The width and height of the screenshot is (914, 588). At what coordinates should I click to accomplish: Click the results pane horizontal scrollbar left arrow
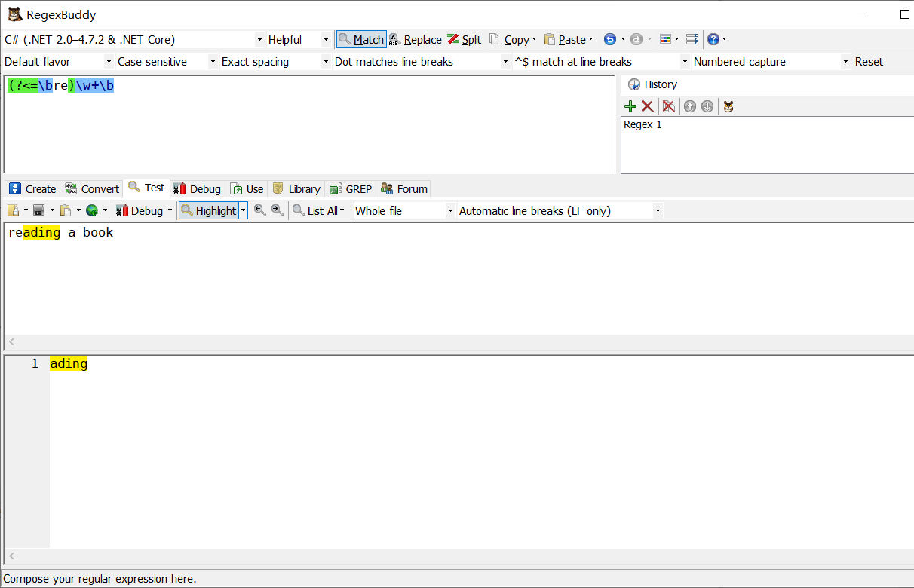(x=11, y=556)
